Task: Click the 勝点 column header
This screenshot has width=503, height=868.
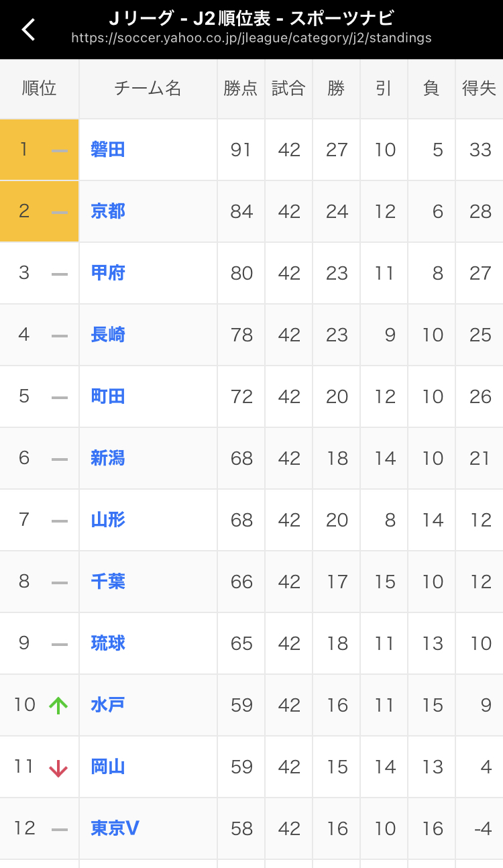Action: [x=241, y=89]
